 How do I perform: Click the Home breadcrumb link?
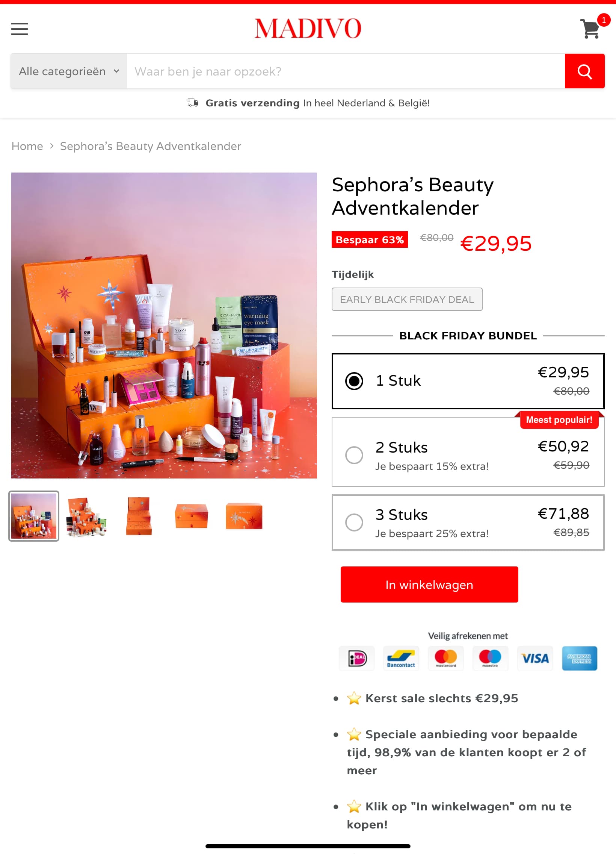coord(27,146)
